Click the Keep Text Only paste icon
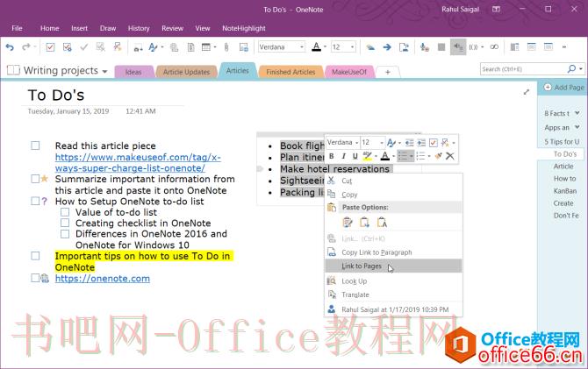 382,223
